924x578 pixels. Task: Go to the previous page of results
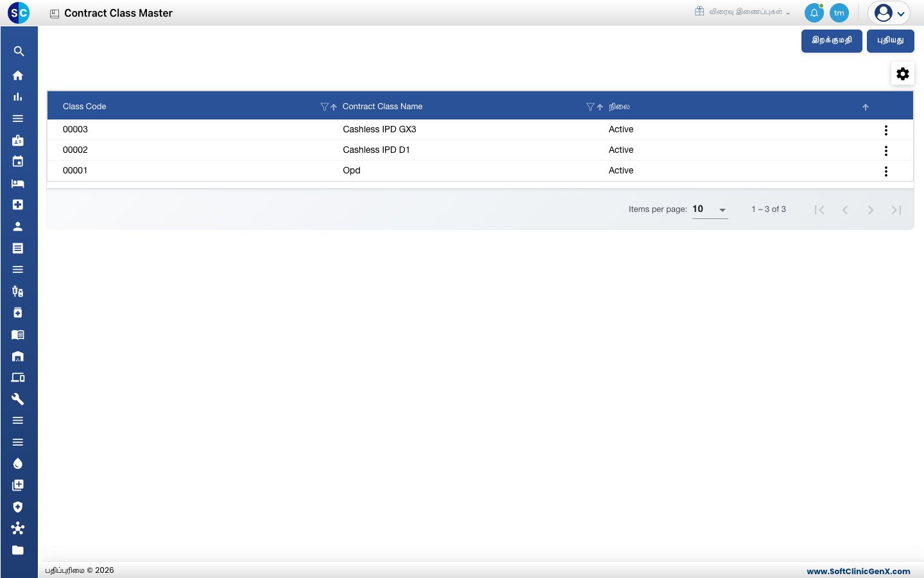click(845, 210)
